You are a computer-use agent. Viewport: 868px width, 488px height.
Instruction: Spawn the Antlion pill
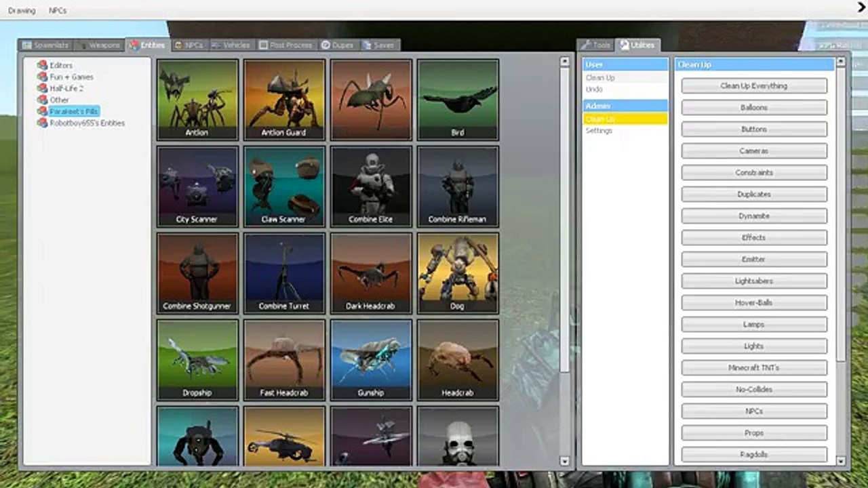[x=197, y=100]
